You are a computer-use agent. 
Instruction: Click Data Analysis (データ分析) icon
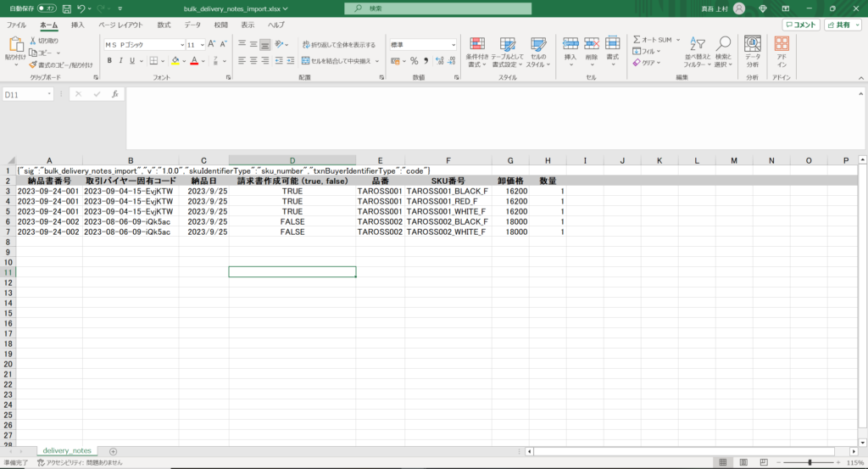753,44
